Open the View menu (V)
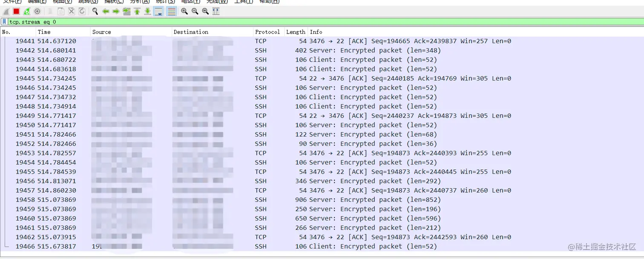Screen dimensions: 644x259 [x=63, y=2]
